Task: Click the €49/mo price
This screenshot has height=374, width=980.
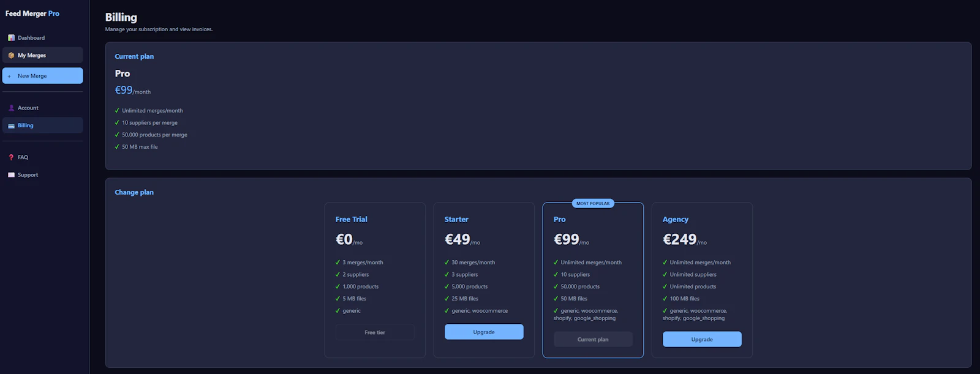Action: [x=462, y=239]
